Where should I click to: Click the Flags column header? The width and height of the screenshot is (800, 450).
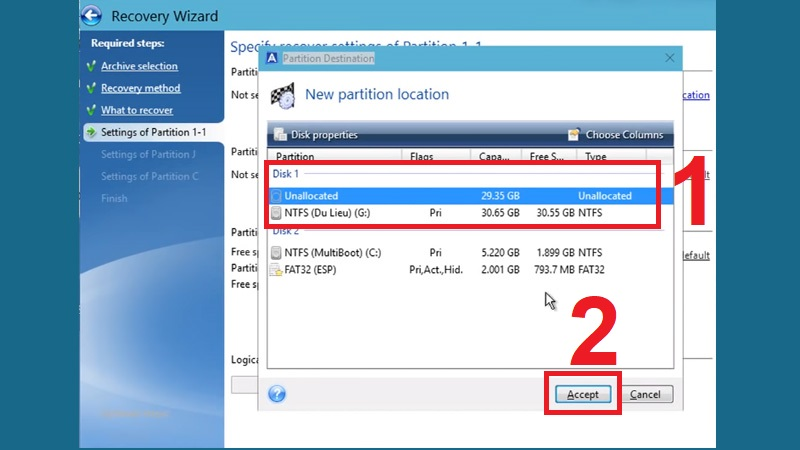[436, 156]
